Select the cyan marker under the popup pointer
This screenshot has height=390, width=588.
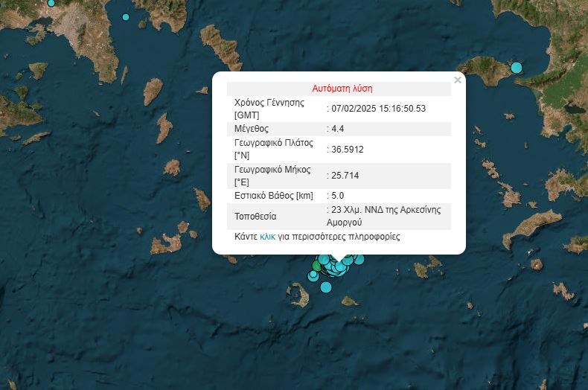coord(340,266)
